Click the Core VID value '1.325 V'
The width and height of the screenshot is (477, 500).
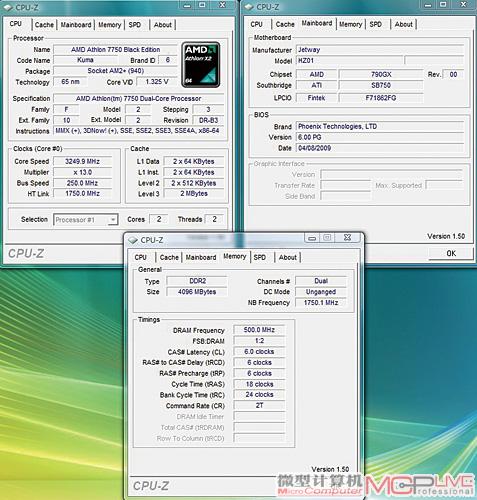[x=157, y=82]
